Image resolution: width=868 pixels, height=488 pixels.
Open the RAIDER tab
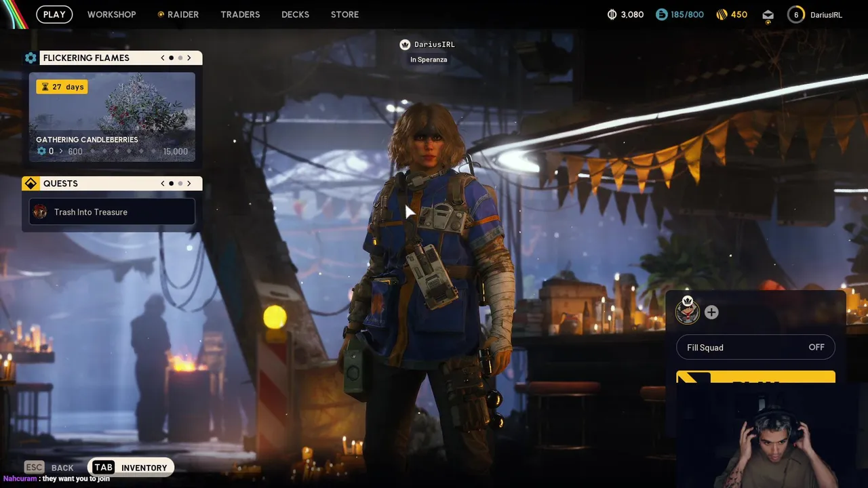click(x=178, y=14)
